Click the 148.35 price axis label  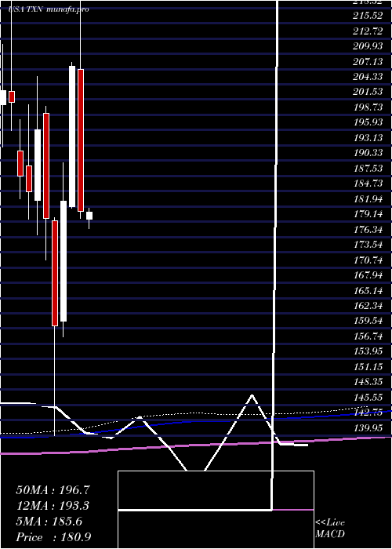(x=368, y=382)
